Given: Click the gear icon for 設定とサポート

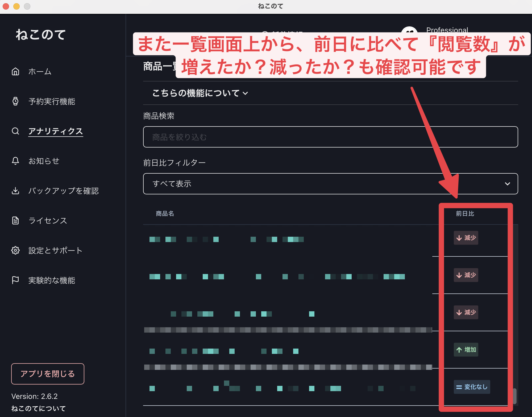Looking at the screenshot, I should [15, 250].
